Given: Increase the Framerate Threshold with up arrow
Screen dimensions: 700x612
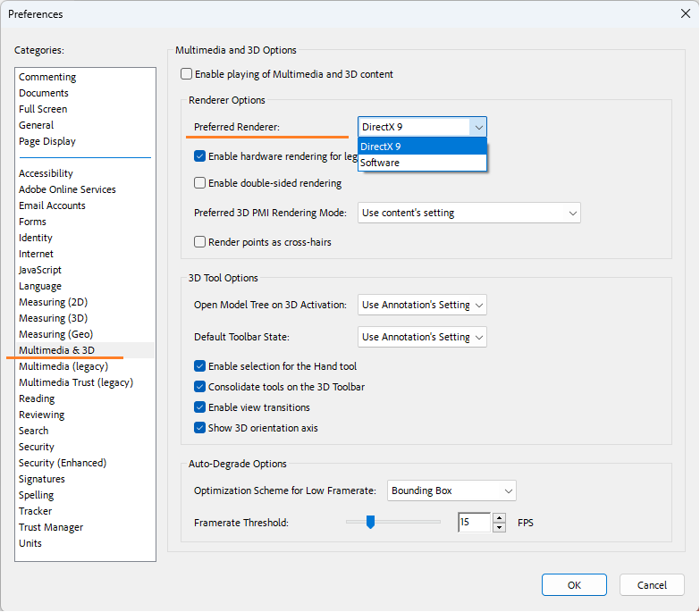Looking at the screenshot, I should click(499, 517).
